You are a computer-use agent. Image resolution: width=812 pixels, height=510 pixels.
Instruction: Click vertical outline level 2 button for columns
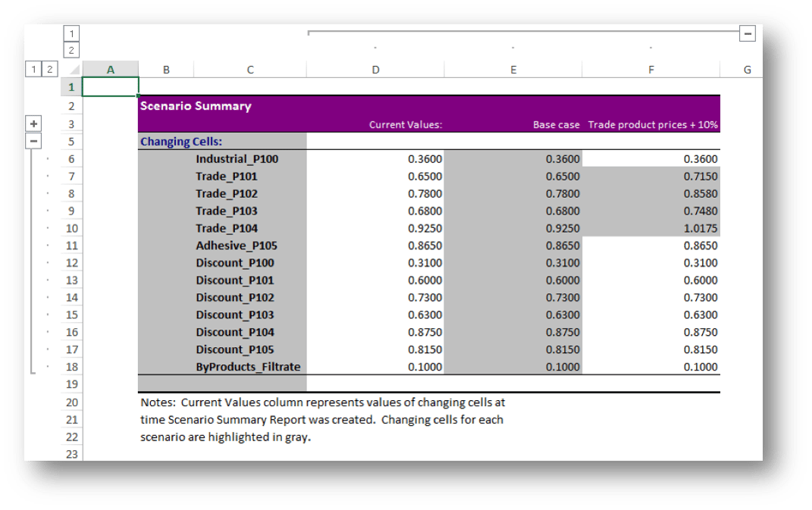(x=71, y=49)
